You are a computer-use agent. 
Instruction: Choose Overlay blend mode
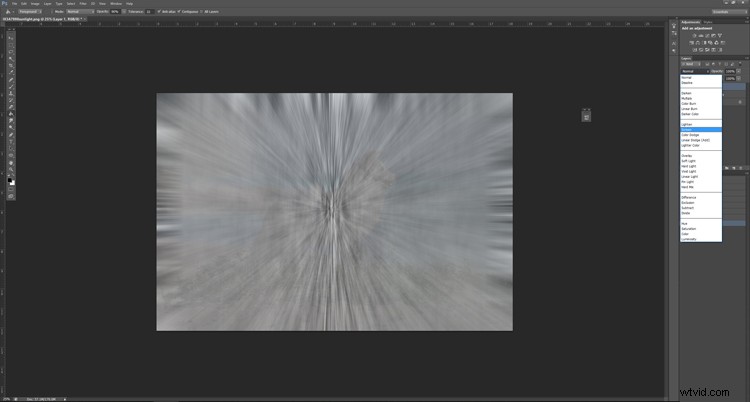point(701,156)
